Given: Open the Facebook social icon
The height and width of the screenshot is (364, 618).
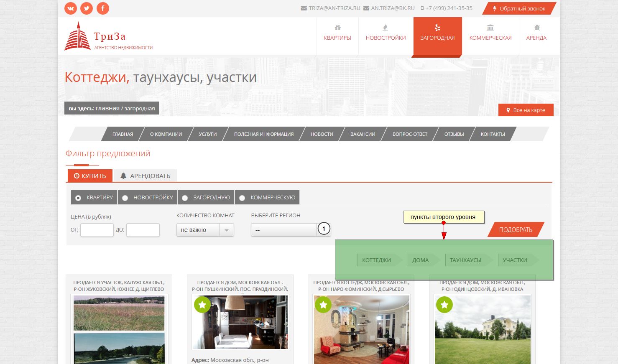Looking at the screenshot, I should coord(103,8).
